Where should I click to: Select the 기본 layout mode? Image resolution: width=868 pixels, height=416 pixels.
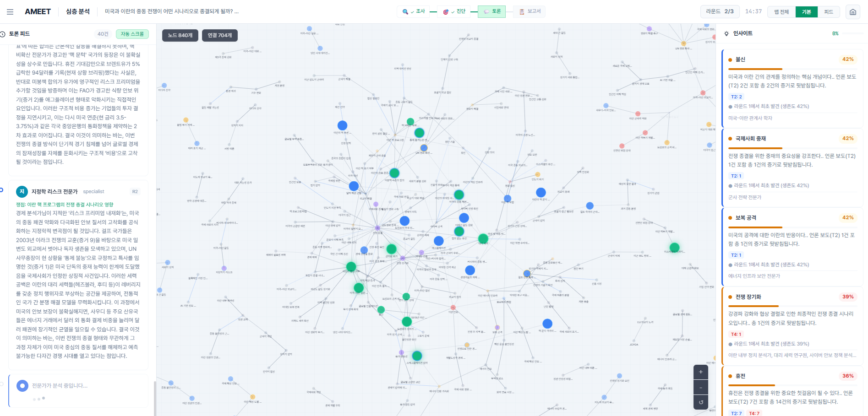coord(806,12)
